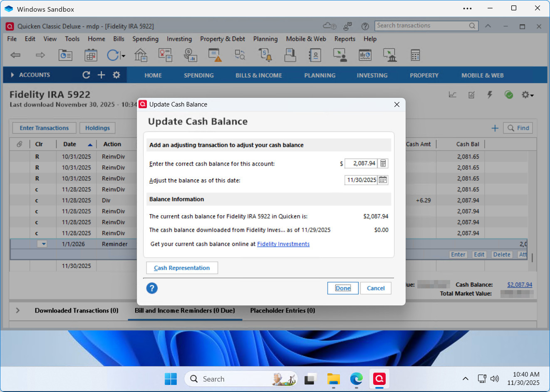Click the bank building toolbar icon
The image size is (550, 392).
pos(141,55)
